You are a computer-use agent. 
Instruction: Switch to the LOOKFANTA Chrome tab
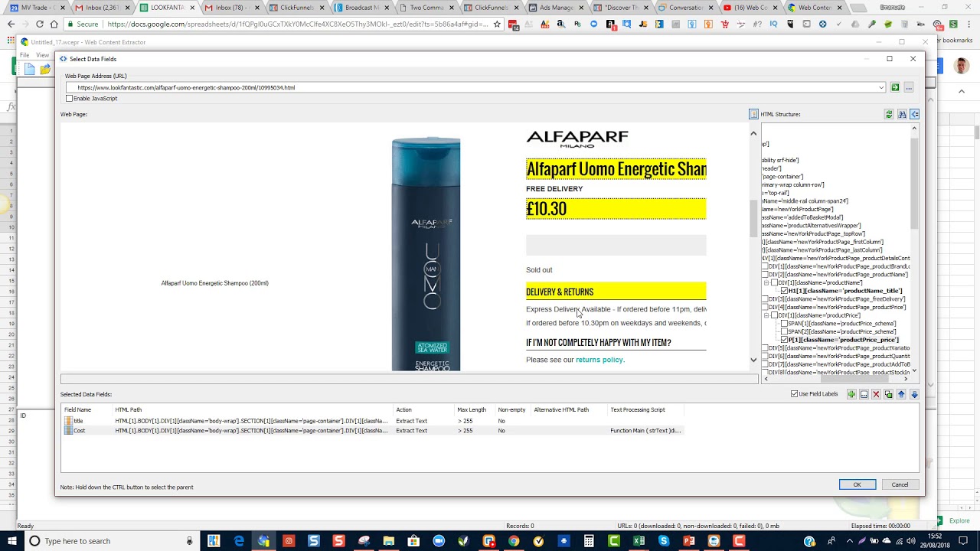pyautogui.click(x=167, y=8)
